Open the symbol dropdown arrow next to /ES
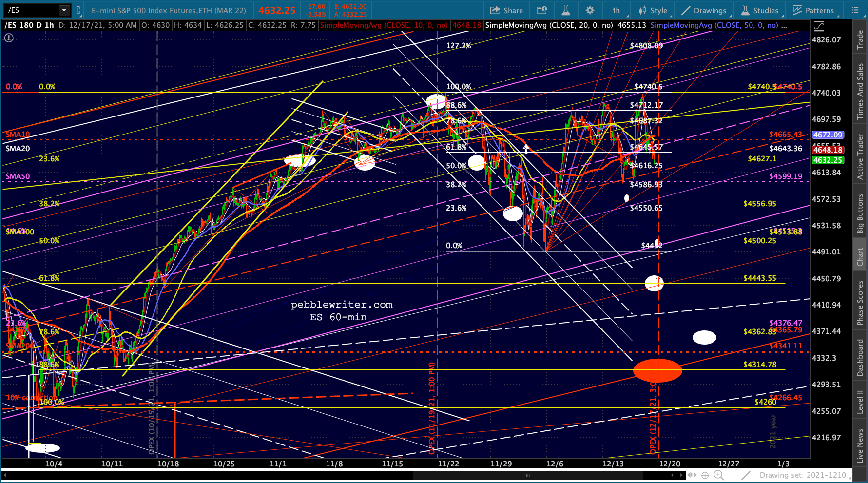This screenshot has height=483, width=868. pos(64,10)
